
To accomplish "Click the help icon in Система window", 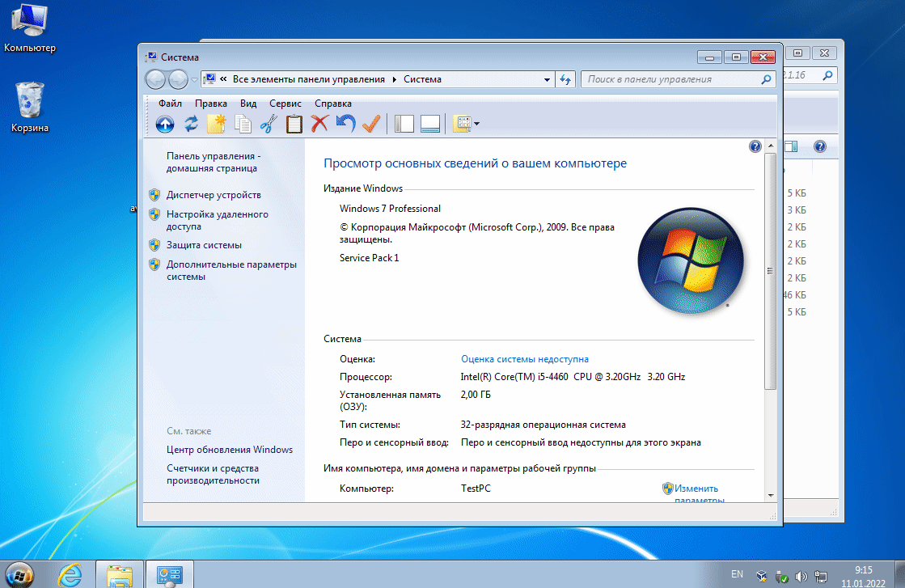I will 755,146.
